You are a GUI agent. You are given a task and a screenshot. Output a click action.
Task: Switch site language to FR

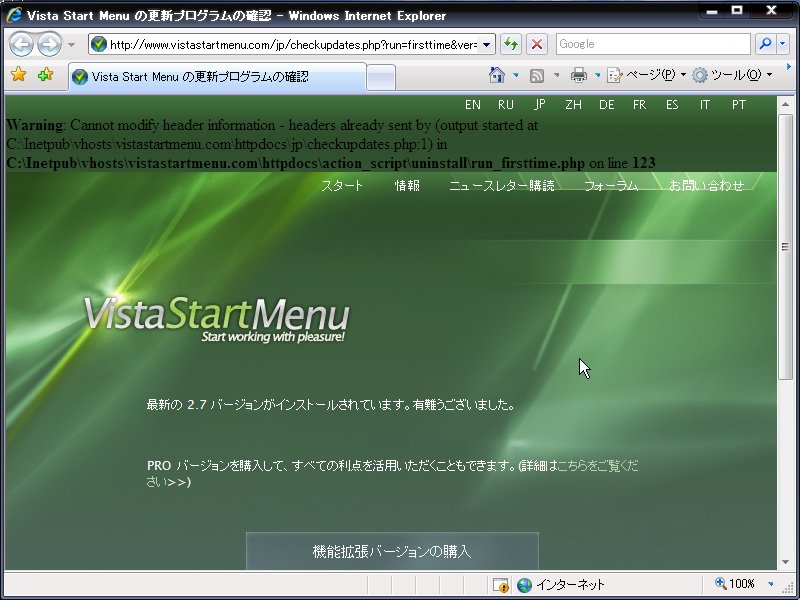point(639,105)
